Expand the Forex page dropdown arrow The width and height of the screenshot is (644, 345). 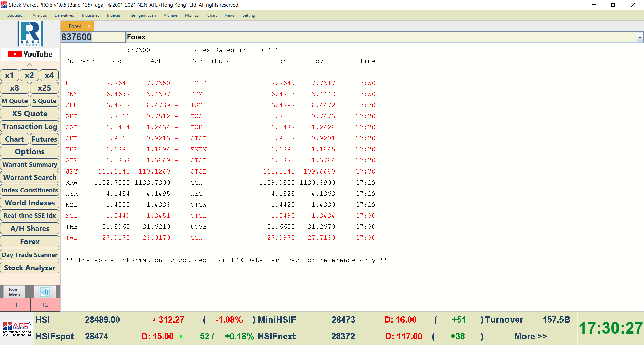point(640,37)
